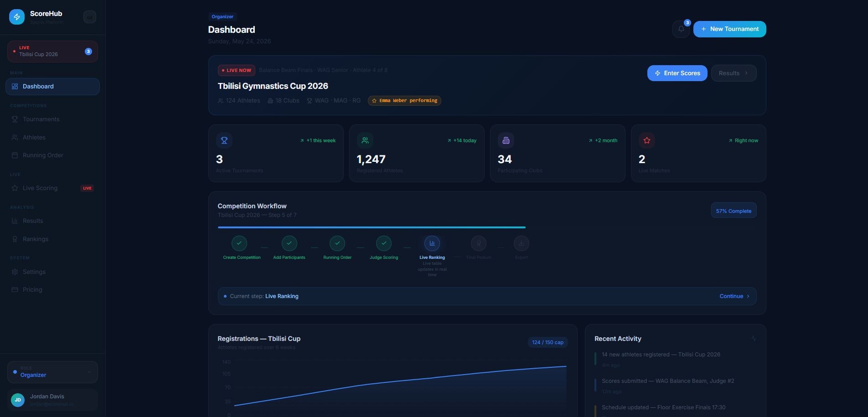
Task: Click the Add Participants checkmark step
Action: pos(289,243)
